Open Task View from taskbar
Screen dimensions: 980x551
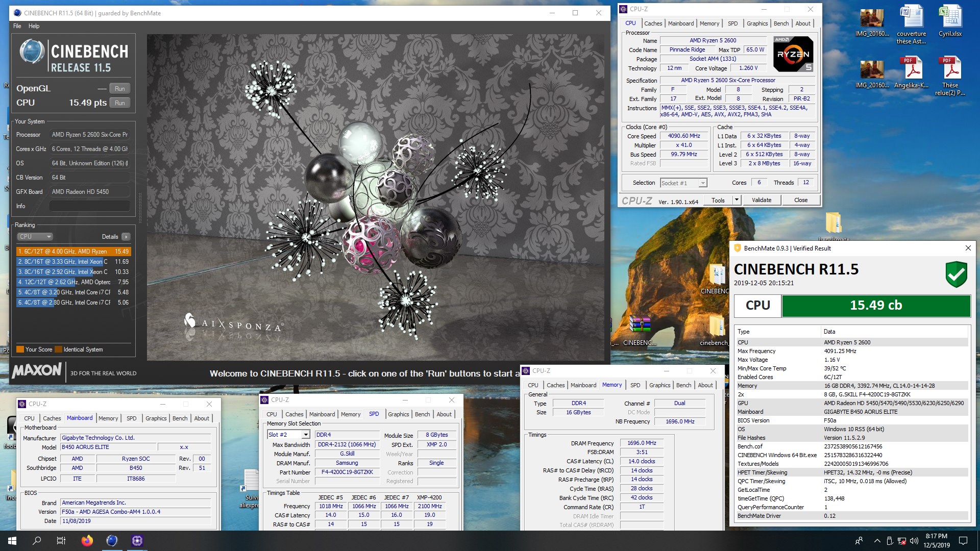(x=61, y=541)
